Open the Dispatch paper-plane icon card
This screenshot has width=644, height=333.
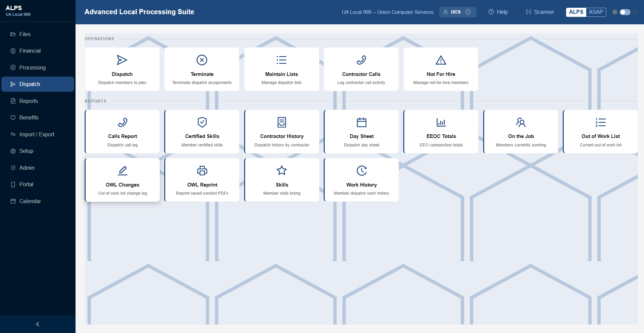pos(122,60)
